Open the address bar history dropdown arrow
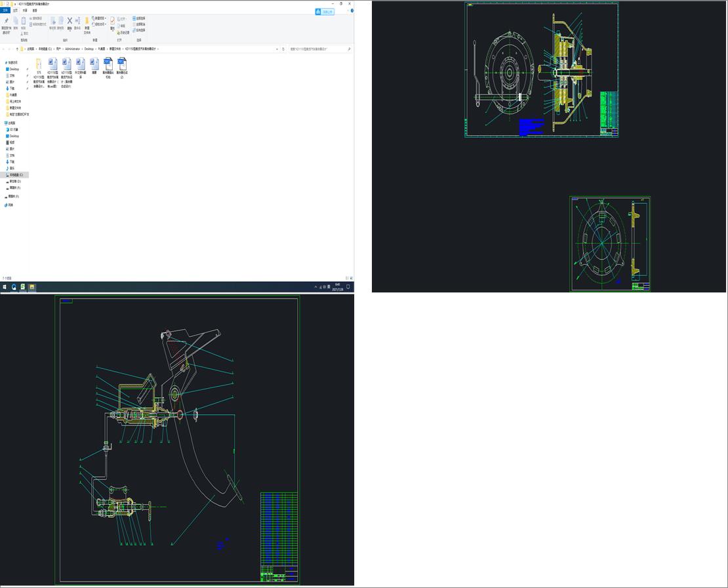The width and height of the screenshot is (728, 588). pyautogui.click(x=277, y=49)
